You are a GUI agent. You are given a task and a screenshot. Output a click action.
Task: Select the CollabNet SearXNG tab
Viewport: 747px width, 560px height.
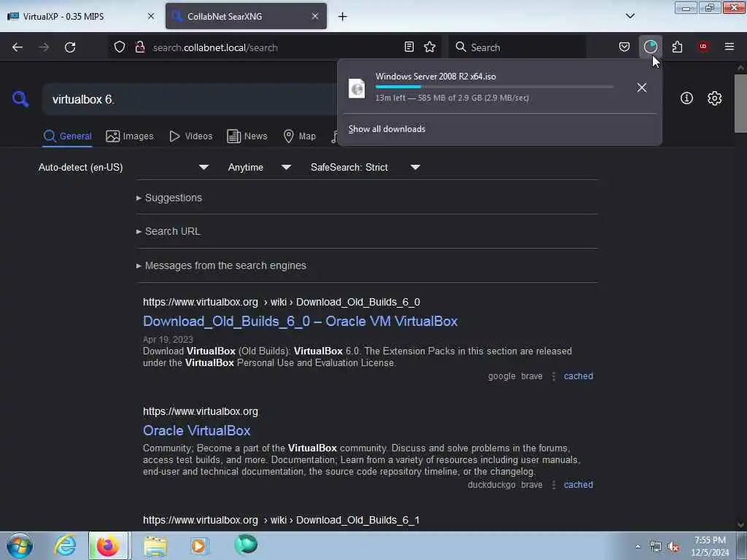(246, 16)
